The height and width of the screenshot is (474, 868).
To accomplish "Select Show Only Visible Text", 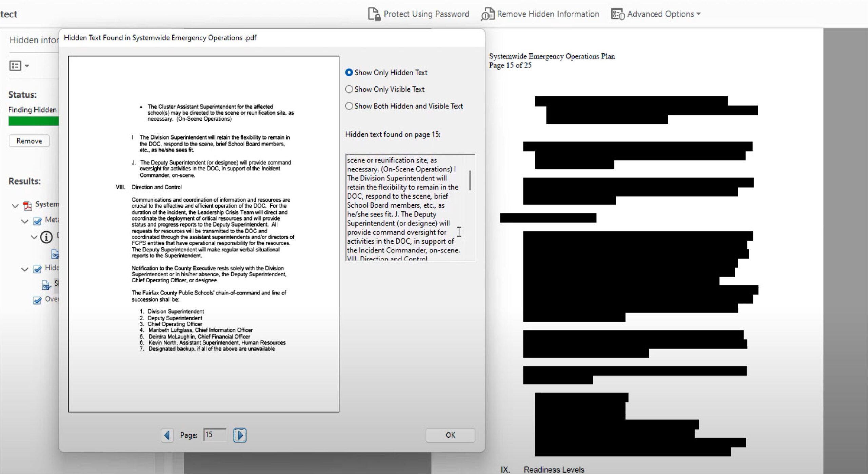I will tap(349, 89).
